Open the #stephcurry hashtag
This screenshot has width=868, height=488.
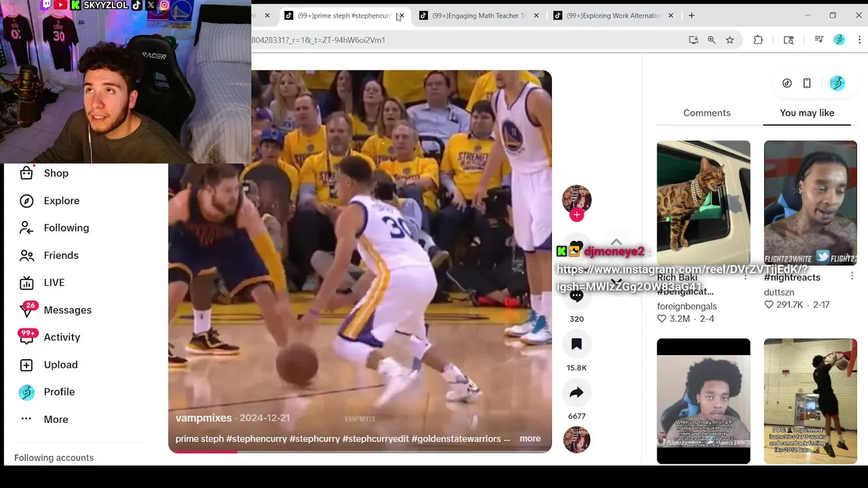click(315, 439)
